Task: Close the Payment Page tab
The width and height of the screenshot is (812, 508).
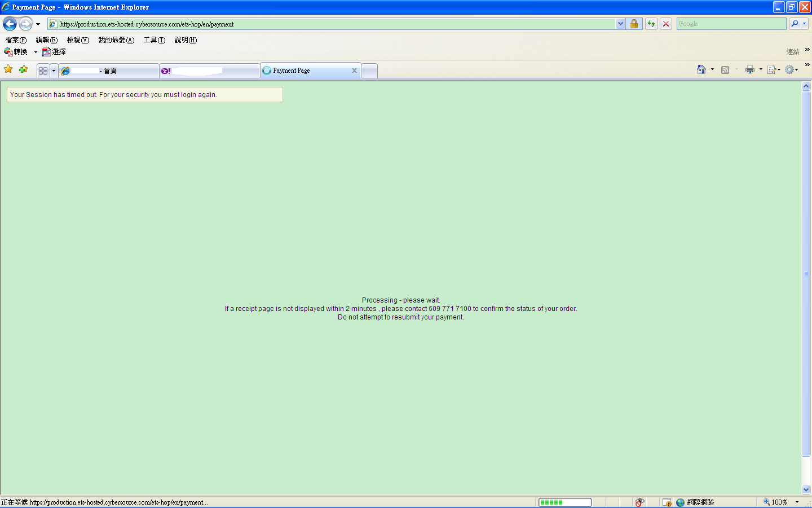Action: [354, 71]
